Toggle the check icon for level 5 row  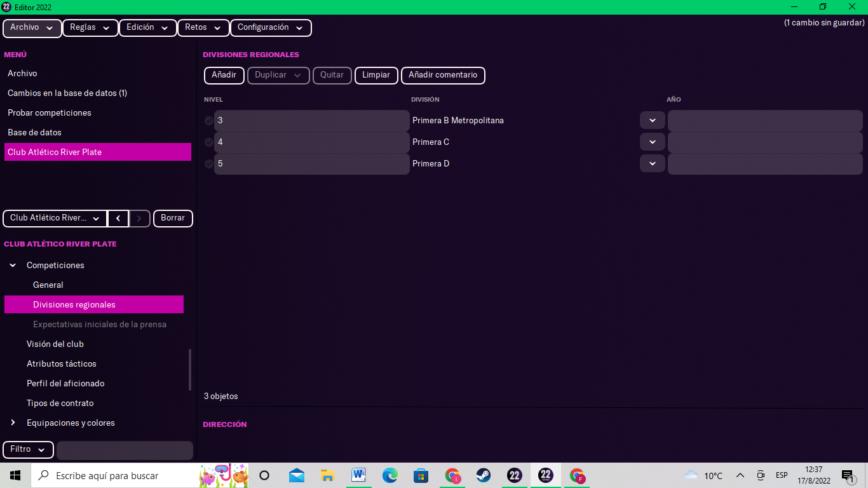[x=209, y=164]
